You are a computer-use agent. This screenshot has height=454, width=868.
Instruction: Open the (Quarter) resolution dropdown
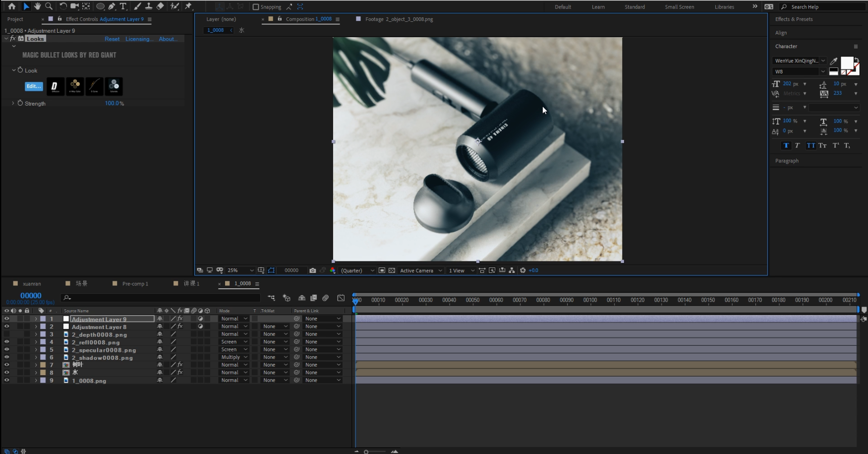[357, 270]
